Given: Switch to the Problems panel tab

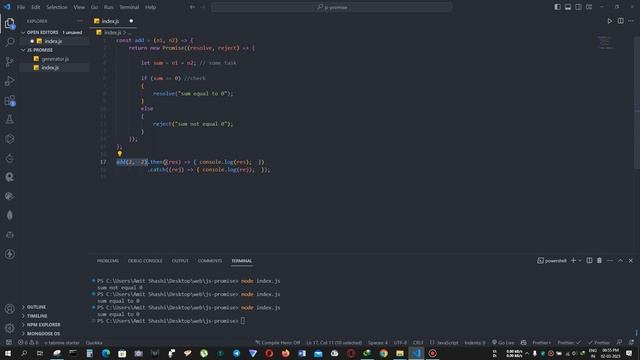Looking at the screenshot, I should 108,261.
